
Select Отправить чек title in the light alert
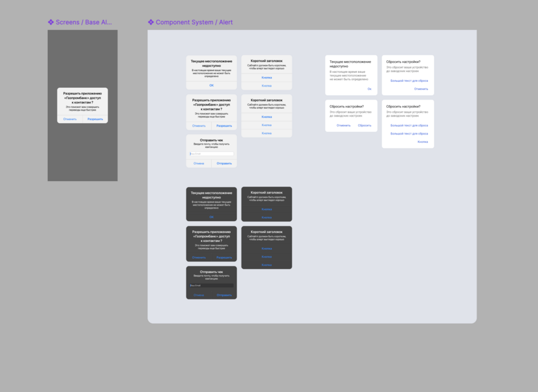(x=212, y=140)
